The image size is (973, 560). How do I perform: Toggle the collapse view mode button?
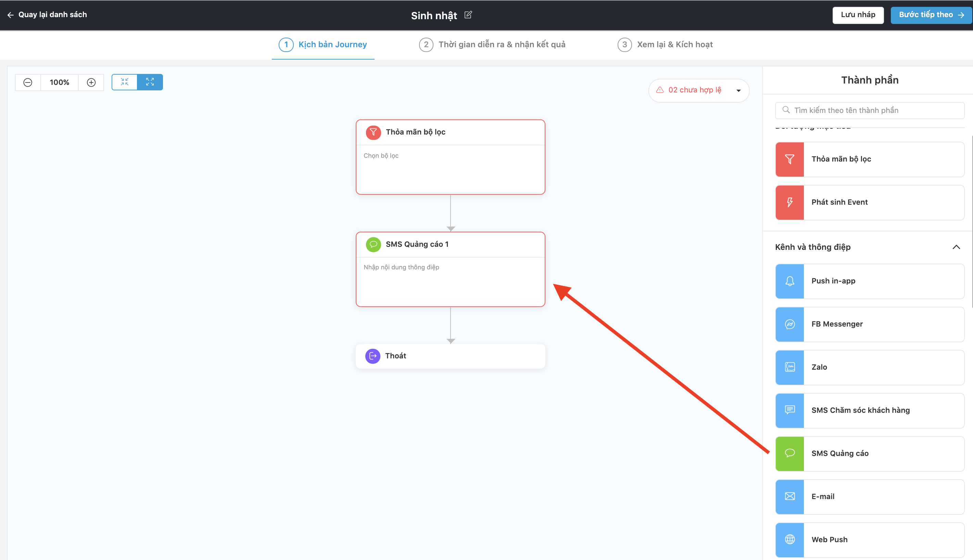coord(125,82)
